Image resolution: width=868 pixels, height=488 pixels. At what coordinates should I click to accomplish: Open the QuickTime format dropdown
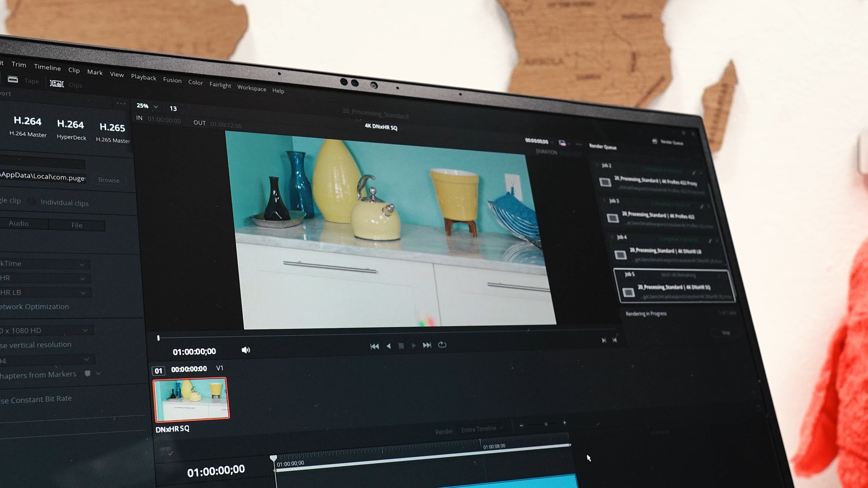coord(44,264)
